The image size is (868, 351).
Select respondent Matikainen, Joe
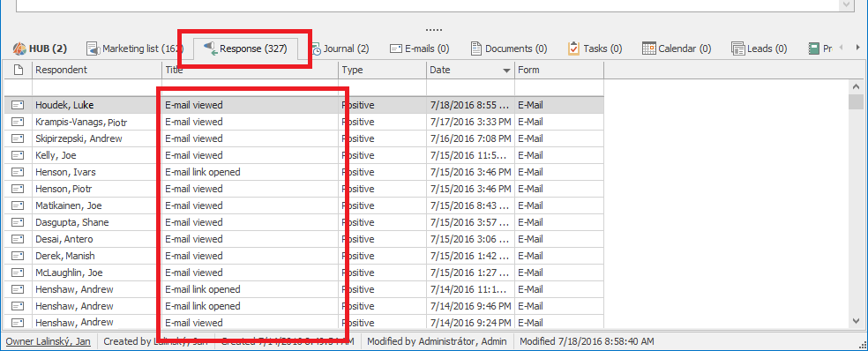(69, 205)
